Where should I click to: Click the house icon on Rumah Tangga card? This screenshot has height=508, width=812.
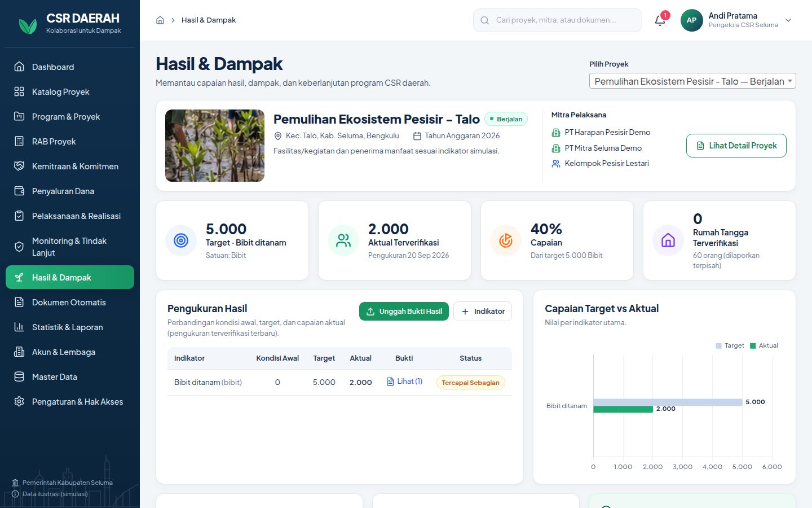[x=668, y=240]
